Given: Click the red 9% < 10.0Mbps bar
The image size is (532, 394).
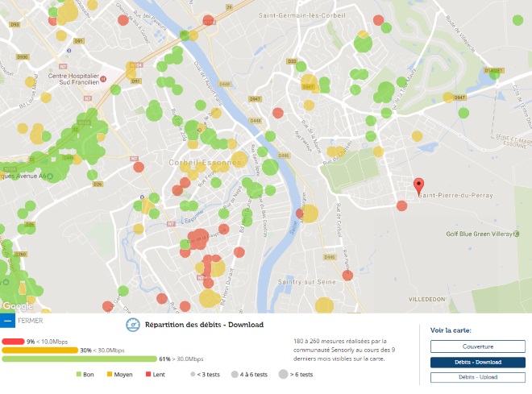Looking at the screenshot, I should click(13, 342).
